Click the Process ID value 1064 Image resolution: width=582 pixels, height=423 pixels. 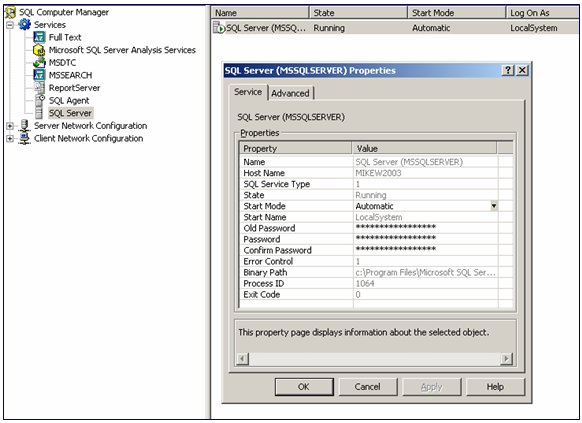365,283
